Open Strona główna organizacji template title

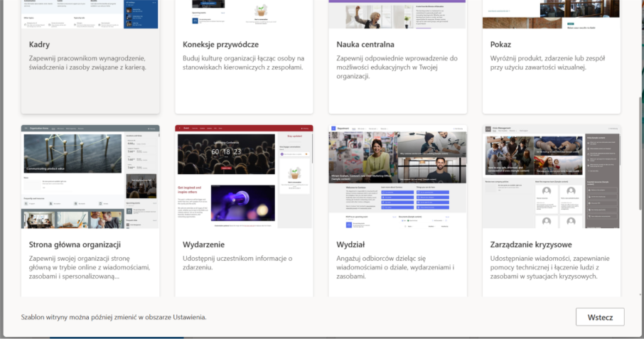[75, 244]
